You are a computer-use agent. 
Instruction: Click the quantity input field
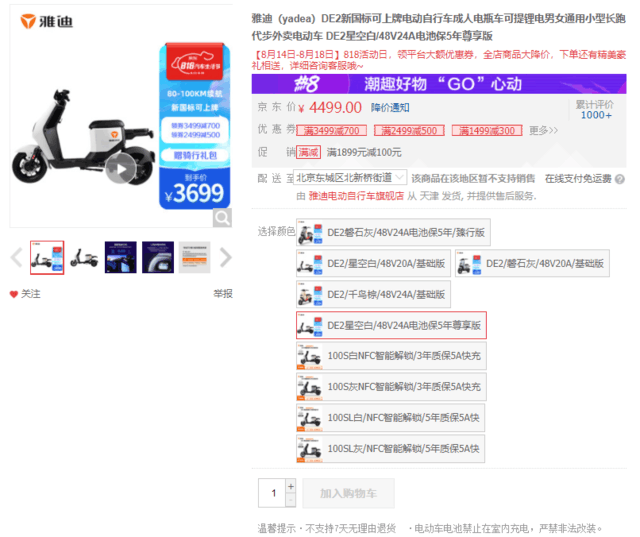[x=272, y=493]
